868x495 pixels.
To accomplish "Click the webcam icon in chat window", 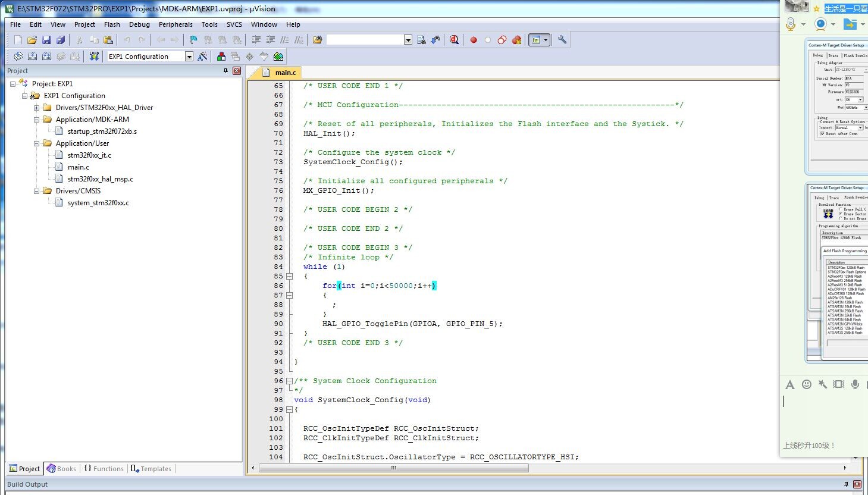I will pyautogui.click(x=821, y=24).
